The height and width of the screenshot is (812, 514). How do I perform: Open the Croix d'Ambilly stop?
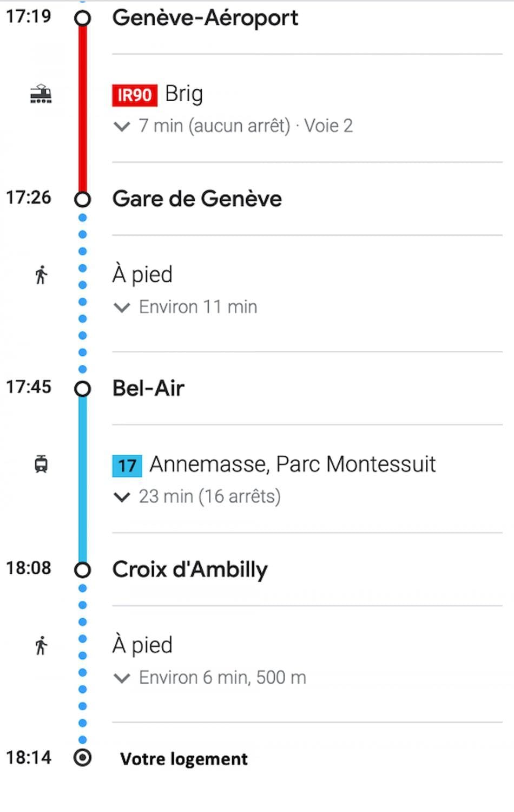point(190,569)
